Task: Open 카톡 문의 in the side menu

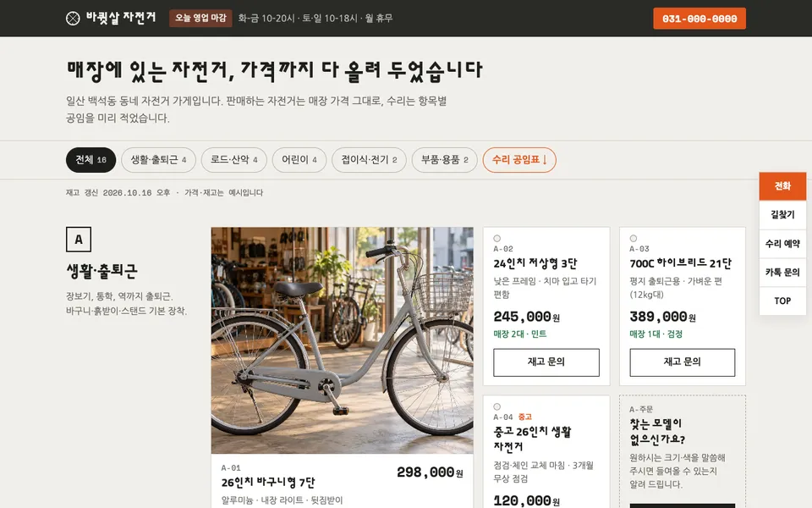Action: coord(782,272)
